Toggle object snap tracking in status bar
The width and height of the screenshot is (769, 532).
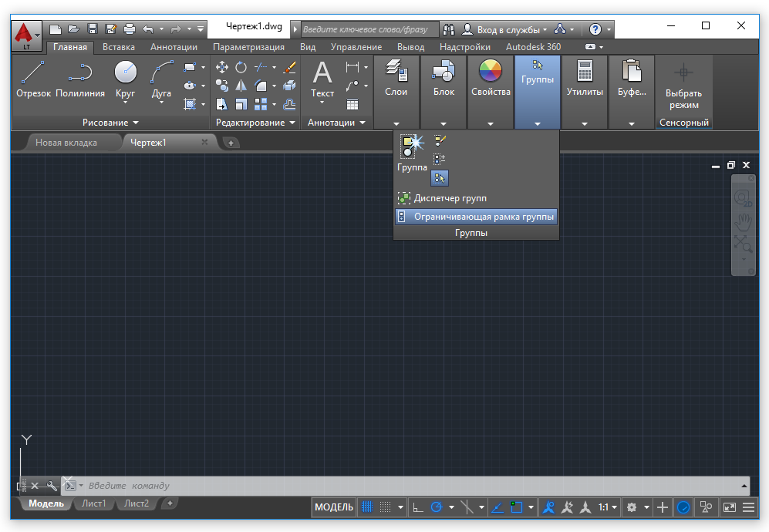point(497,507)
